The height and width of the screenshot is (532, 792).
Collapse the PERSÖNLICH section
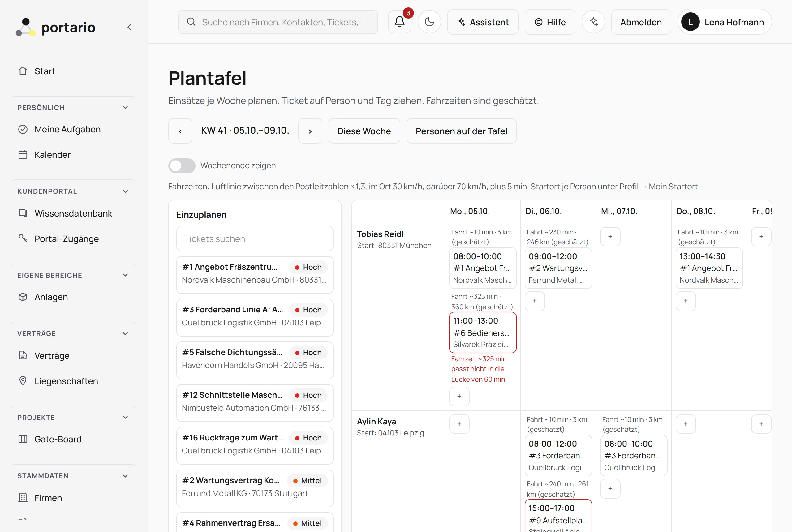125,108
